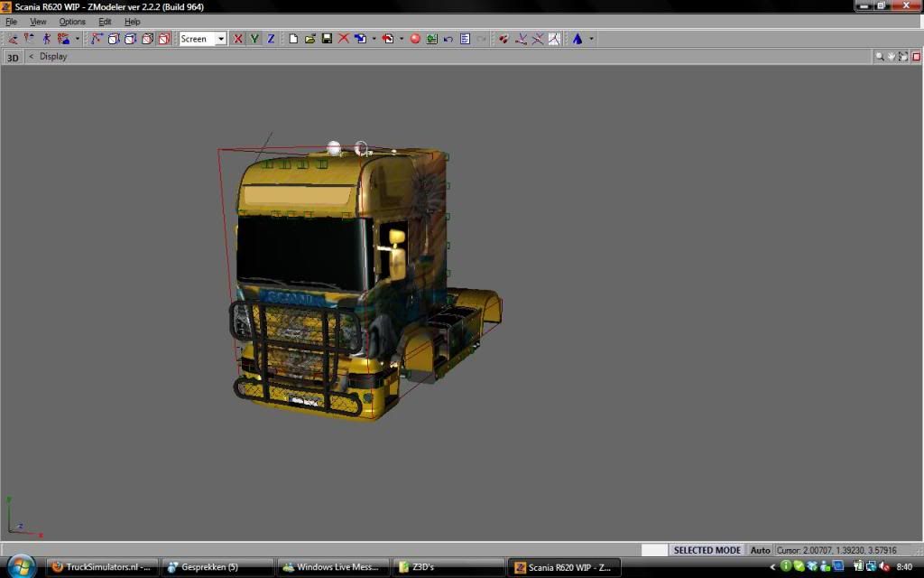Toggle the X axis constraint
924x578 pixels.
(237, 39)
